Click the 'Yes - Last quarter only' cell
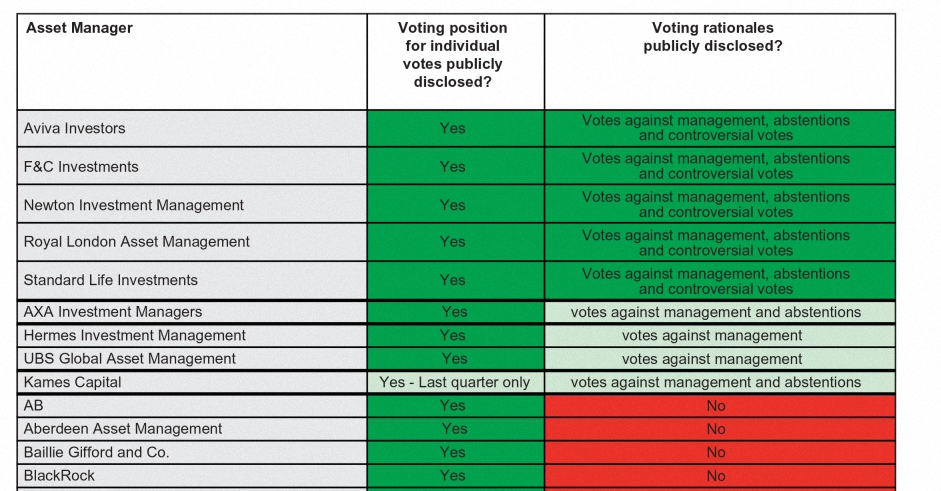Viewport: 941px width, 491px height. [x=455, y=382]
